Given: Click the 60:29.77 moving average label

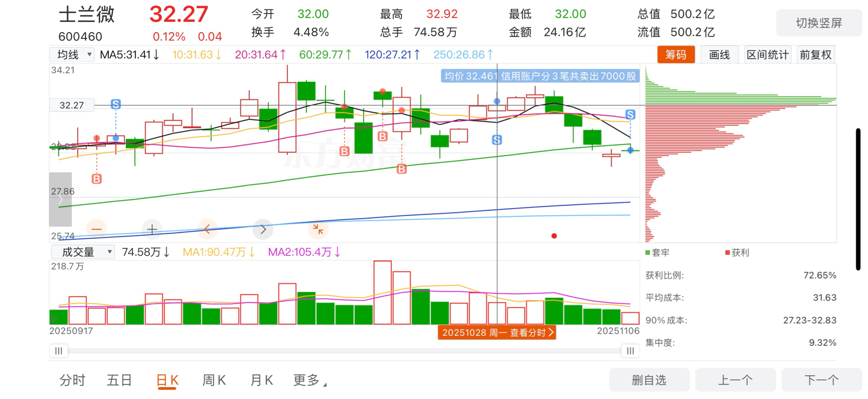Looking at the screenshot, I should (x=326, y=55).
